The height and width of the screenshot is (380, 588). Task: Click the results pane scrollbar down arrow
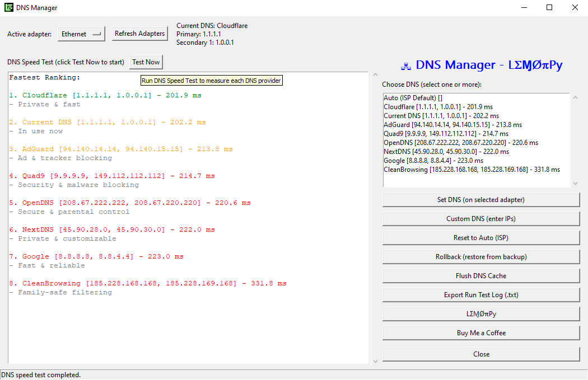click(375, 361)
